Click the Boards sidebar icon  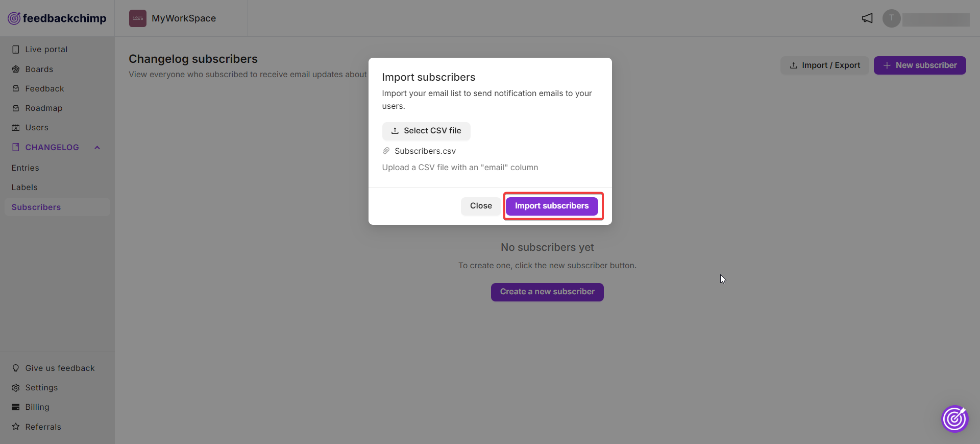pyautogui.click(x=16, y=69)
